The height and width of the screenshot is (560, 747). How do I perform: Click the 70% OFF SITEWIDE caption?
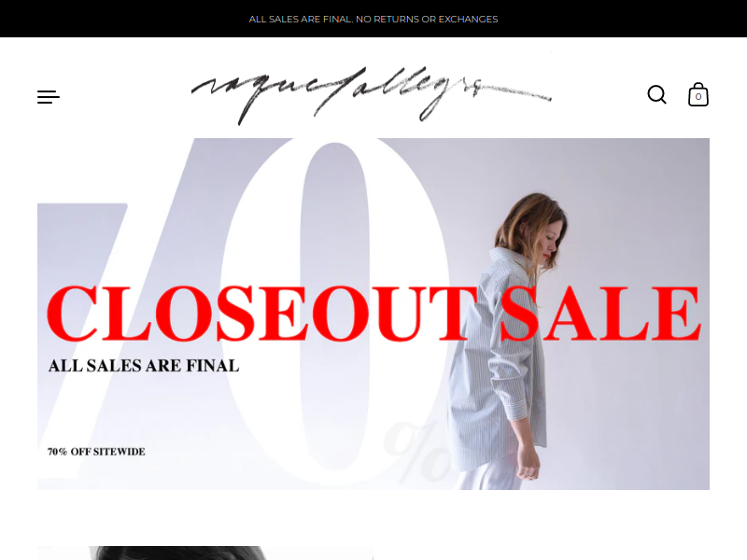pos(96,452)
